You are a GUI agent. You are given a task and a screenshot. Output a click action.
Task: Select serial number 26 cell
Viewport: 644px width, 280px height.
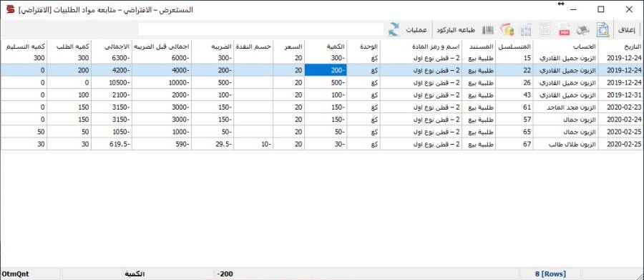pos(514,82)
